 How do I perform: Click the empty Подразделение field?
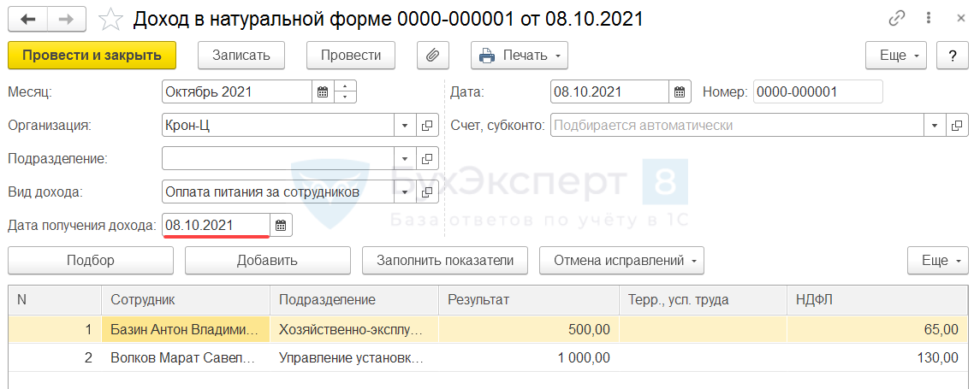[x=278, y=158]
